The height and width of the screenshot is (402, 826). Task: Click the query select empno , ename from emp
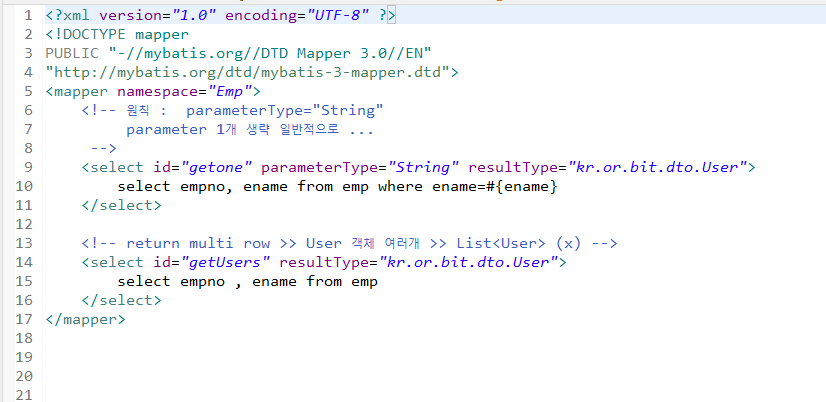coord(248,281)
